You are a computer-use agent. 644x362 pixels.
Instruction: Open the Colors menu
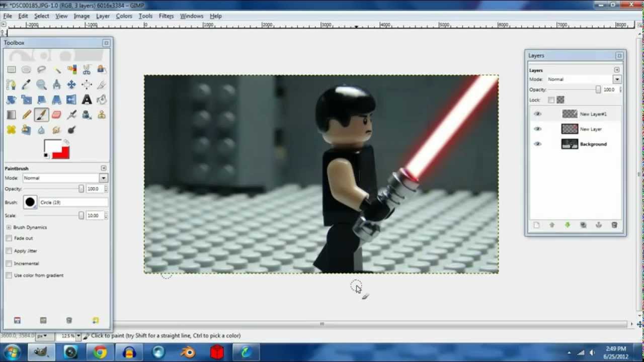124,16
